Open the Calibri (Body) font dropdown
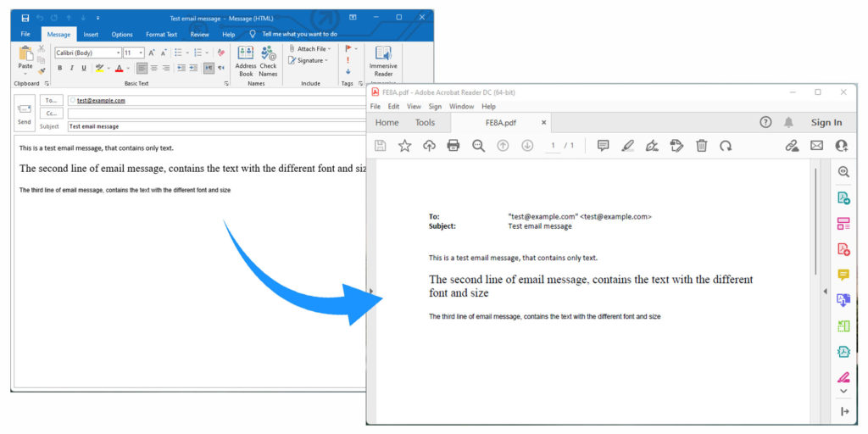This screenshot has height=434, width=868. coord(119,53)
